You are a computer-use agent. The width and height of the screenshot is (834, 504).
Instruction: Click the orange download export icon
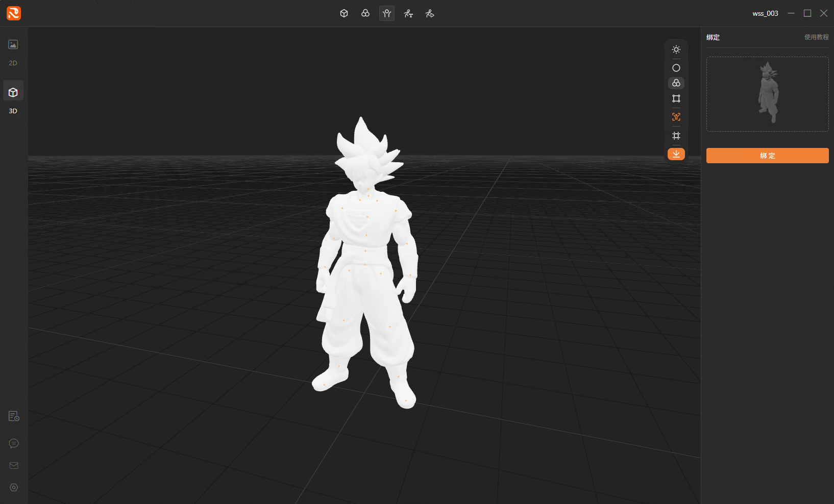pyautogui.click(x=676, y=154)
